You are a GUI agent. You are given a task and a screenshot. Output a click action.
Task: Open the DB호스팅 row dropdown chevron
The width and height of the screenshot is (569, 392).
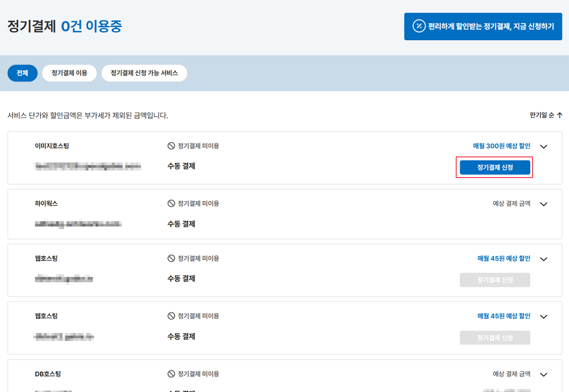tap(543, 375)
